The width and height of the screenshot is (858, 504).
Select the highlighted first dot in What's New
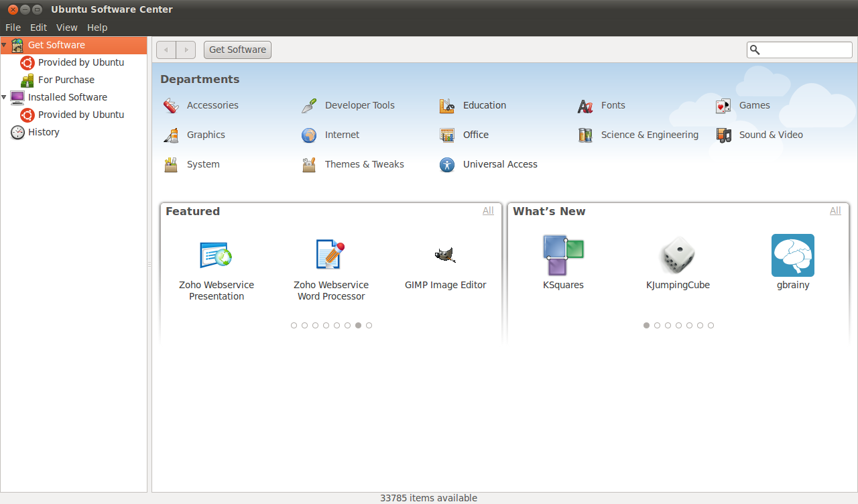pos(646,325)
